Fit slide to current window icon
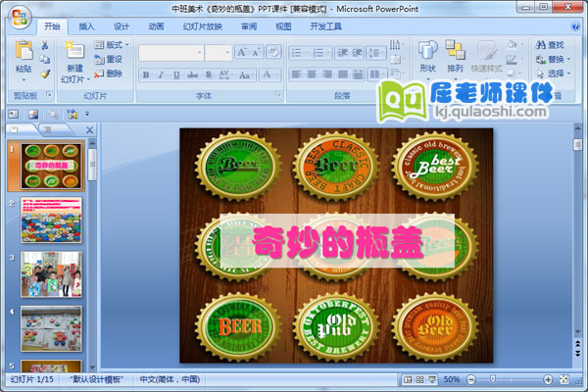 coord(563,379)
